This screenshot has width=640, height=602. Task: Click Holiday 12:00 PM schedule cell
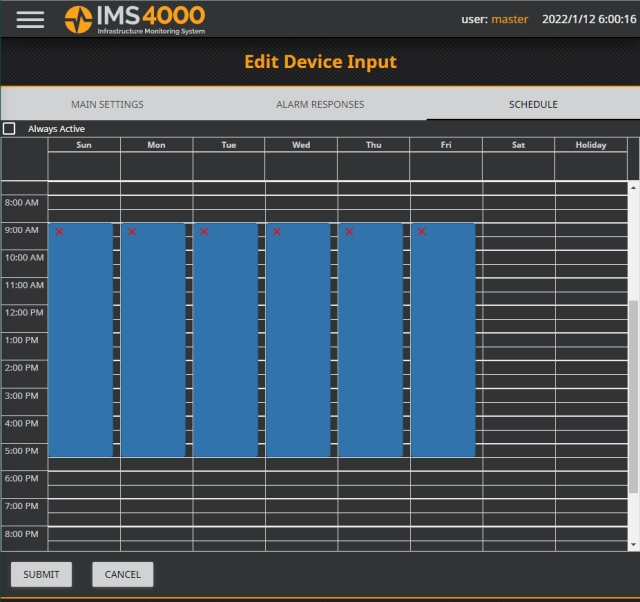click(x=590, y=312)
